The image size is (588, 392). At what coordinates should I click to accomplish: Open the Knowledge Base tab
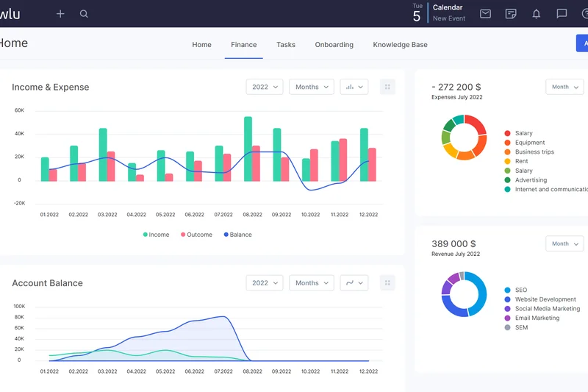400,45
